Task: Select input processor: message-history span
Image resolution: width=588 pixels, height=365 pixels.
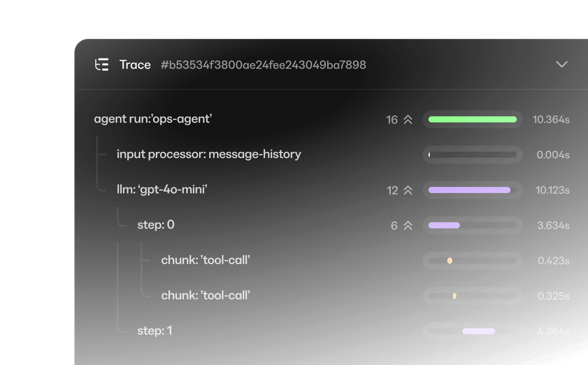Action: (209, 154)
